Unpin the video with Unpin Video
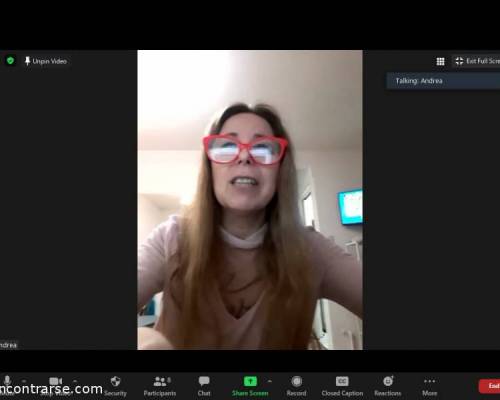 (x=46, y=61)
